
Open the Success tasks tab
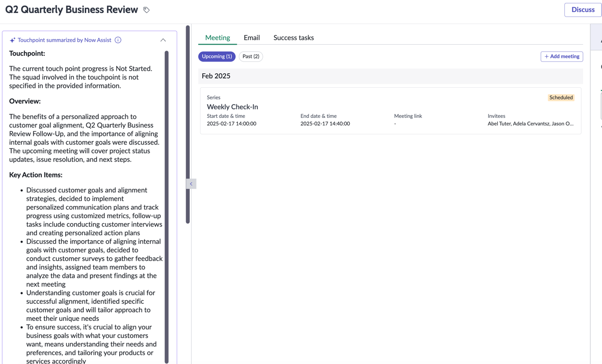[293, 38]
